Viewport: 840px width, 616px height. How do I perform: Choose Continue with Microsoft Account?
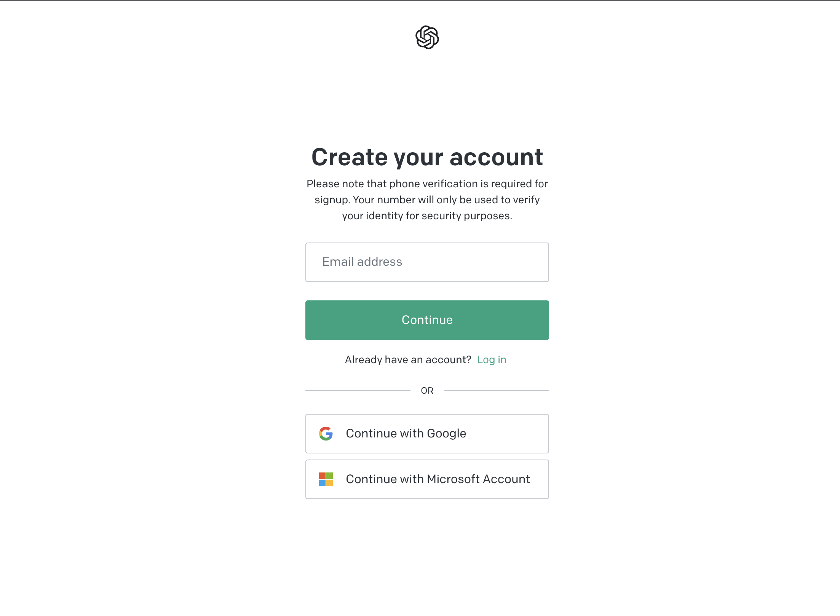coord(427,479)
